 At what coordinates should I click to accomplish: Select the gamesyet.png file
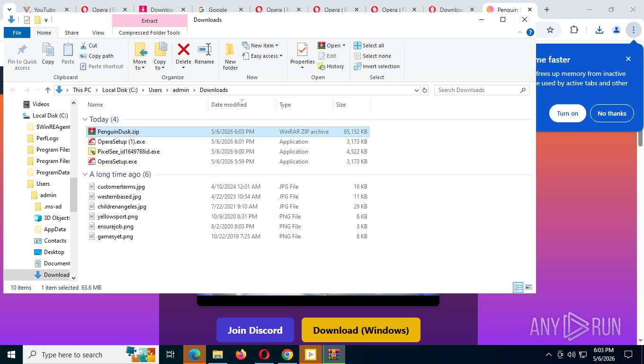pyautogui.click(x=227, y=237)
